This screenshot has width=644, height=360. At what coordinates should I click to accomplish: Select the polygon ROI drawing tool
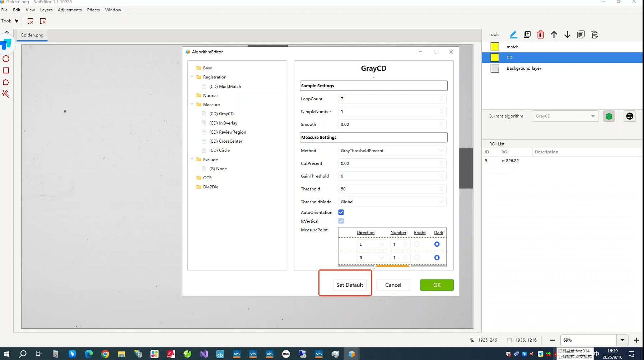click(x=6, y=82)
